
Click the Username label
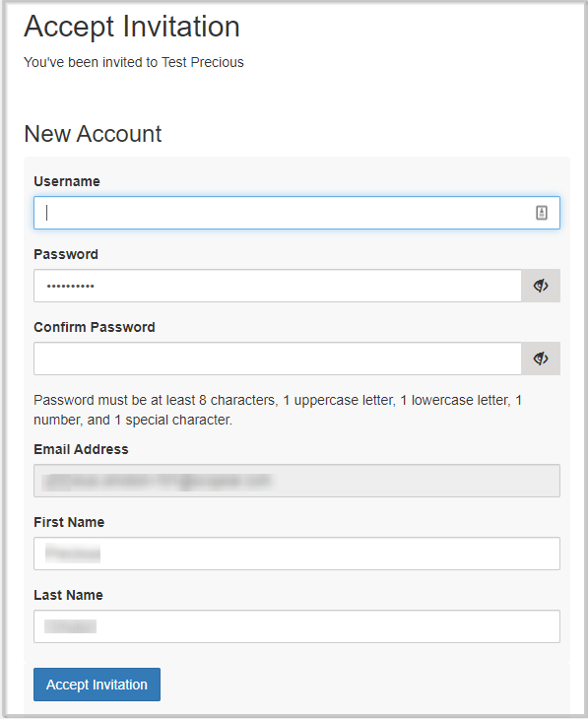67,181
